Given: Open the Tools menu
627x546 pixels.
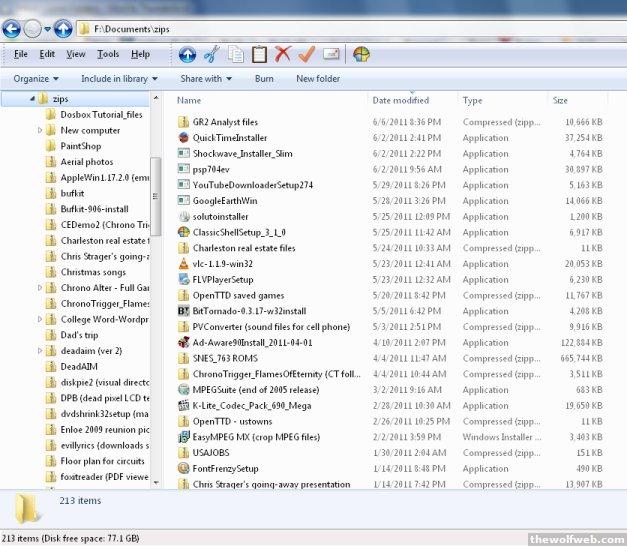Looking at the screenshot, I should tap(108, 54).
